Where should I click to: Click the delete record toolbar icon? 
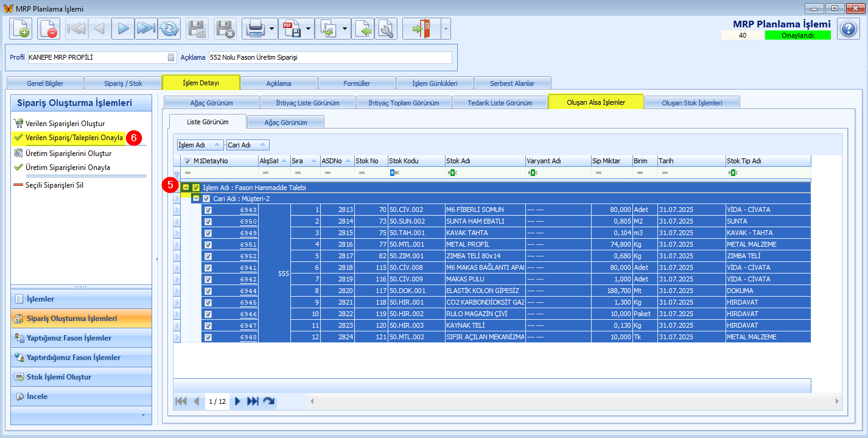pos(49,29)
